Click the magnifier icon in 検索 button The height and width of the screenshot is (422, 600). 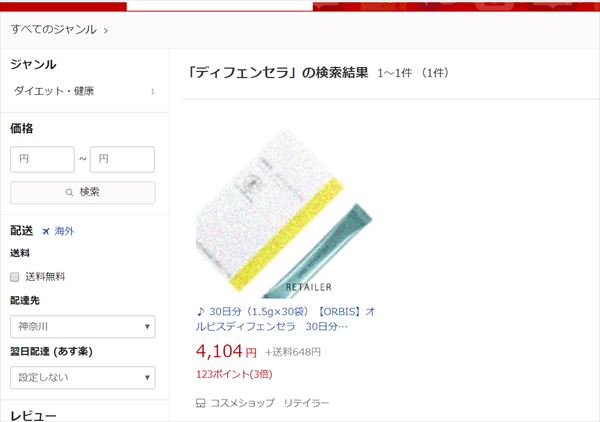[69, 192]
